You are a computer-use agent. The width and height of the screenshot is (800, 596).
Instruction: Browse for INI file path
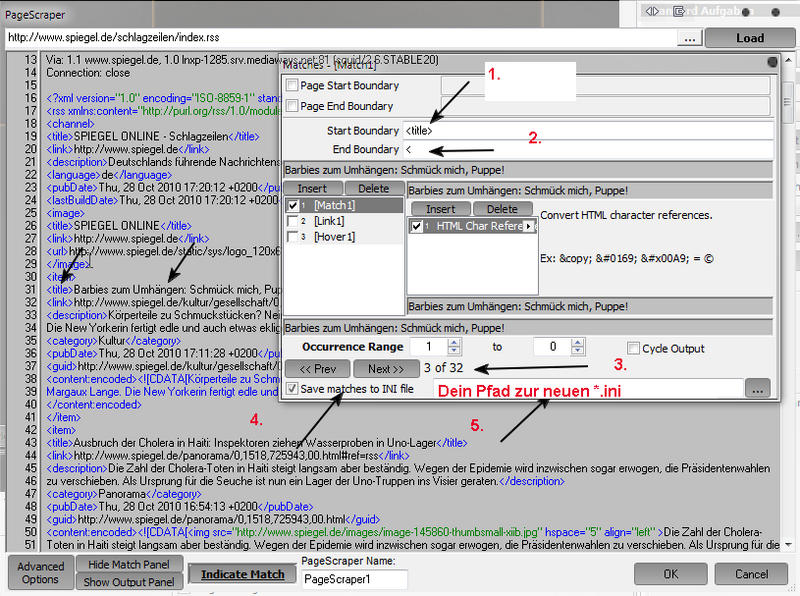click(x=758, y=388)
